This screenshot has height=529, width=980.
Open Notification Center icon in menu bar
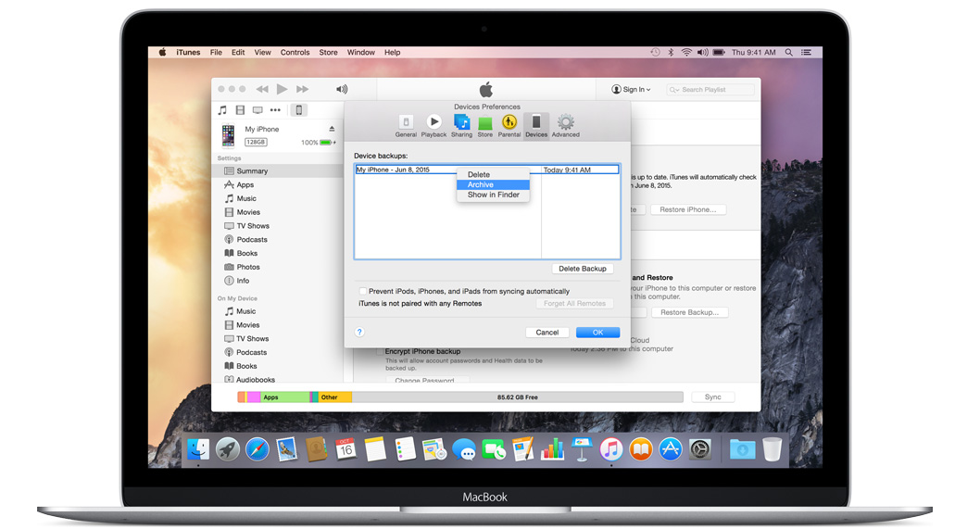coord(806,53)
